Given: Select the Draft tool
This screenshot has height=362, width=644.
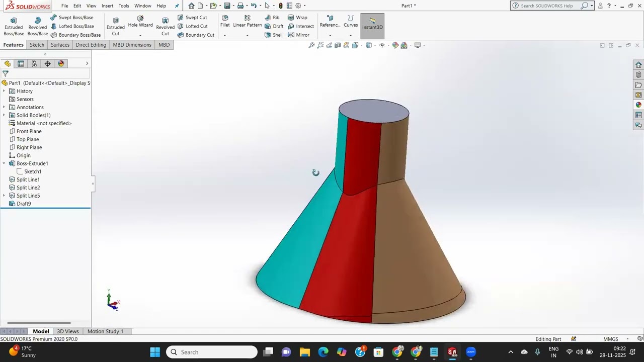Looking at the screenshot, I should (x=274, y=26).
